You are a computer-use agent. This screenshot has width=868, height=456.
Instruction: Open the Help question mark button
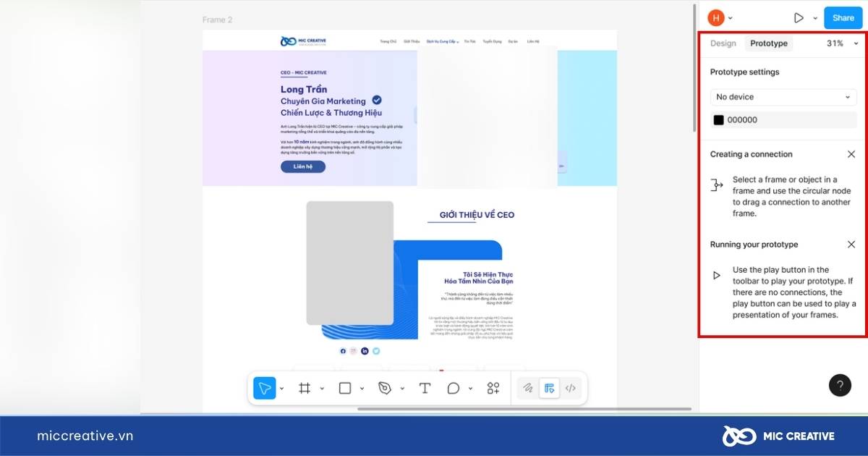tap(839, 386)
